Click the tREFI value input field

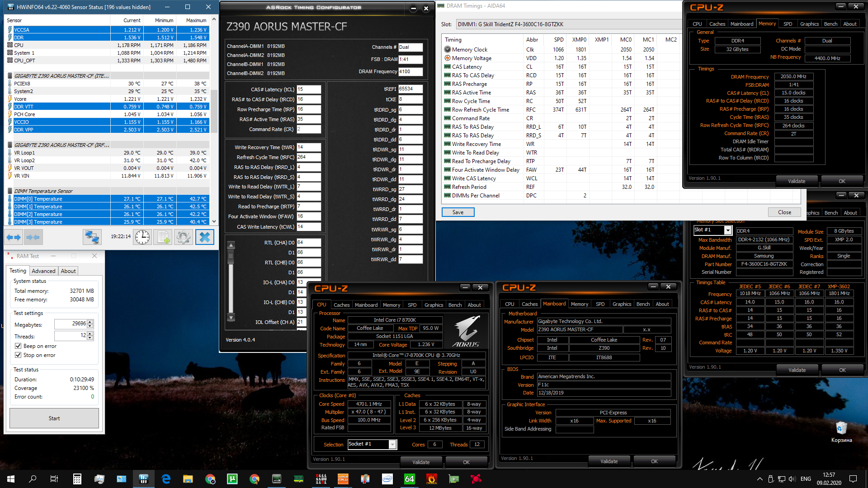(x=410, y=89)
